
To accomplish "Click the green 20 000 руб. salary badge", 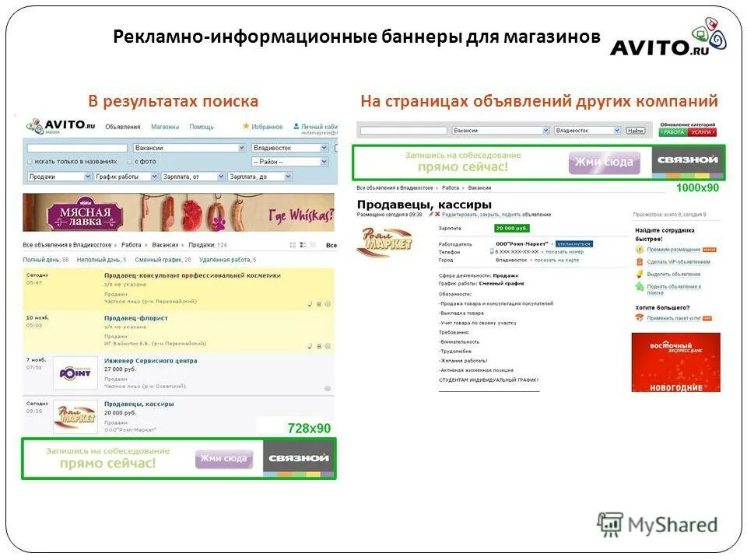I will tap(510, 227).
